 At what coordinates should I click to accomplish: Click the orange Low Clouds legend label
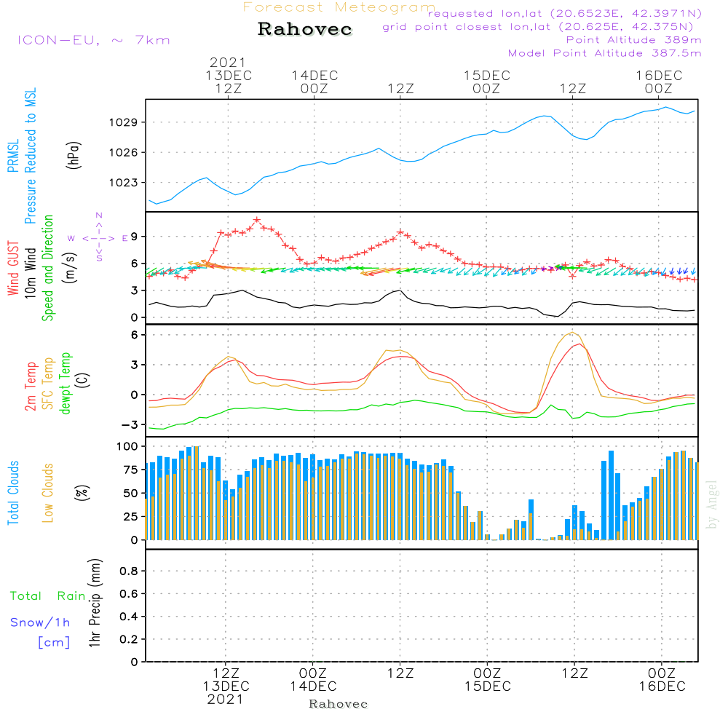pyautogui.click(x=48, y=493)
